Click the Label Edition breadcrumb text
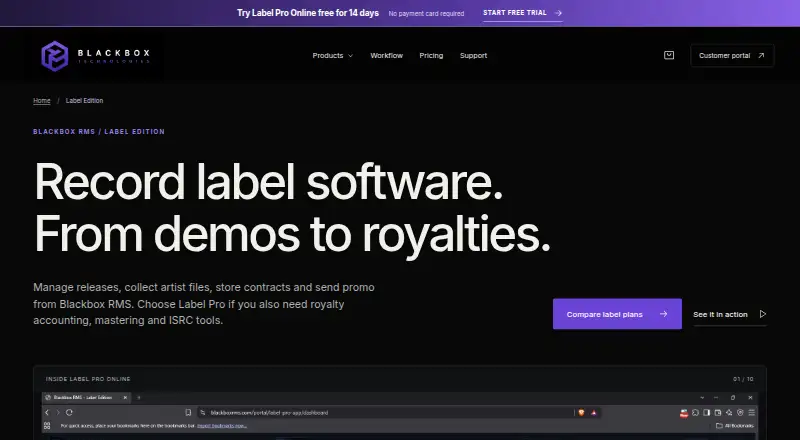Screen dimensions: 800x440 pyautogui.click(x=84, y=101)
